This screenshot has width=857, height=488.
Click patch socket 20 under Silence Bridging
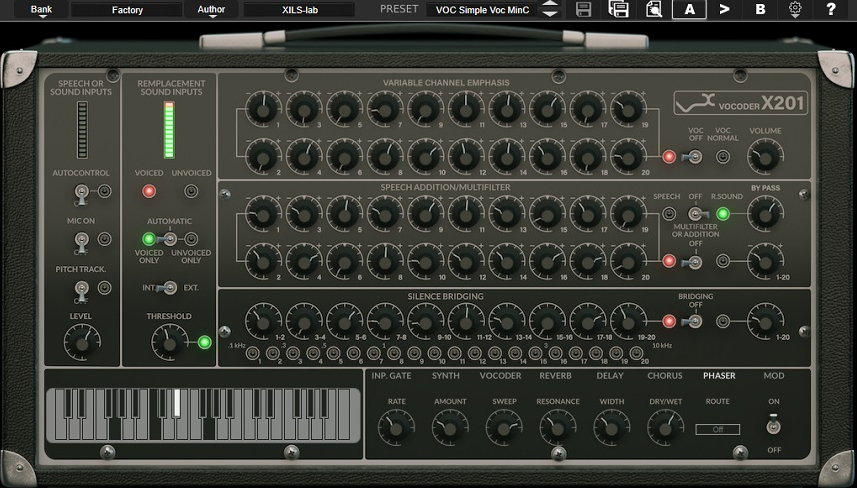tap(636, 353)
